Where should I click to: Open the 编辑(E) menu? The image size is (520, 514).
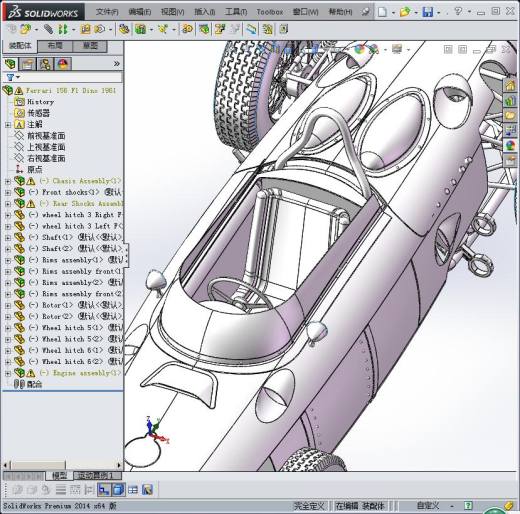tap(140, 12)
